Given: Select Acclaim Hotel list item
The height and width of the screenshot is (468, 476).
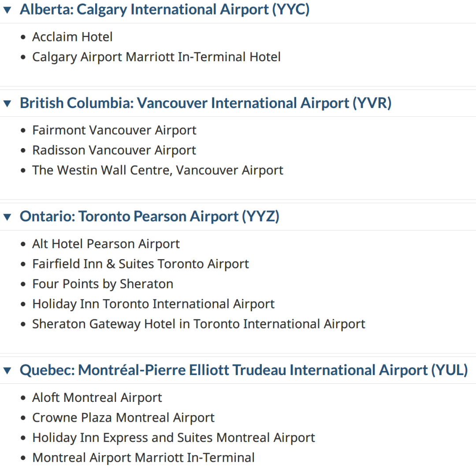Looking at the screenshot, I should 72,37.
